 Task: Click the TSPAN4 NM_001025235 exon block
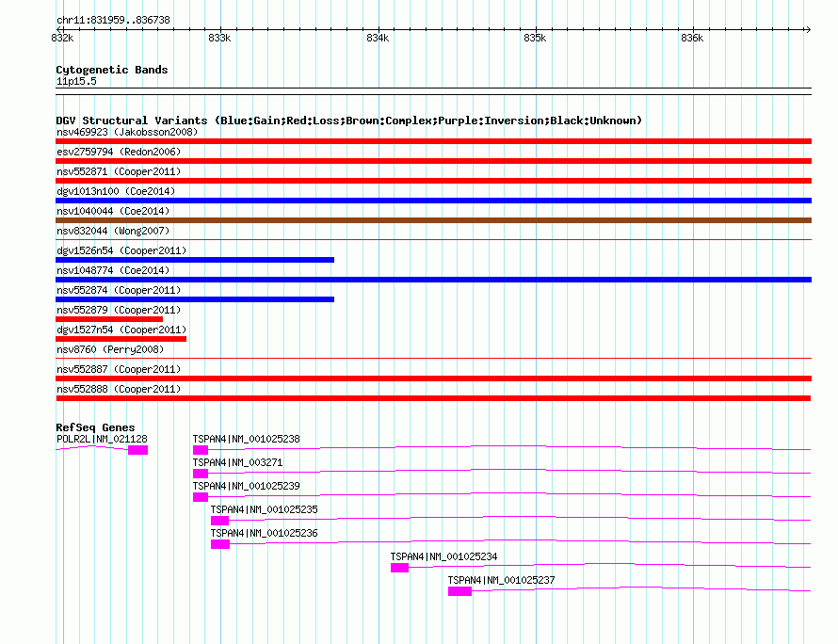pos(219,521)
